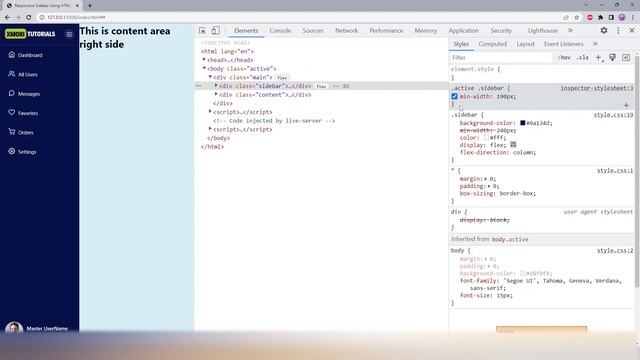
Task: Open the Messages sidebar link
Action: coord(24,93)
